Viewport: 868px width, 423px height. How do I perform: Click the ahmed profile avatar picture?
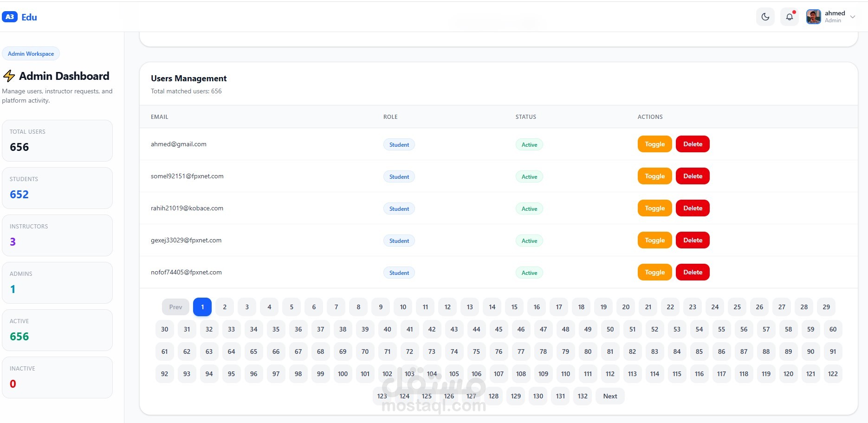tap(813, 17)
